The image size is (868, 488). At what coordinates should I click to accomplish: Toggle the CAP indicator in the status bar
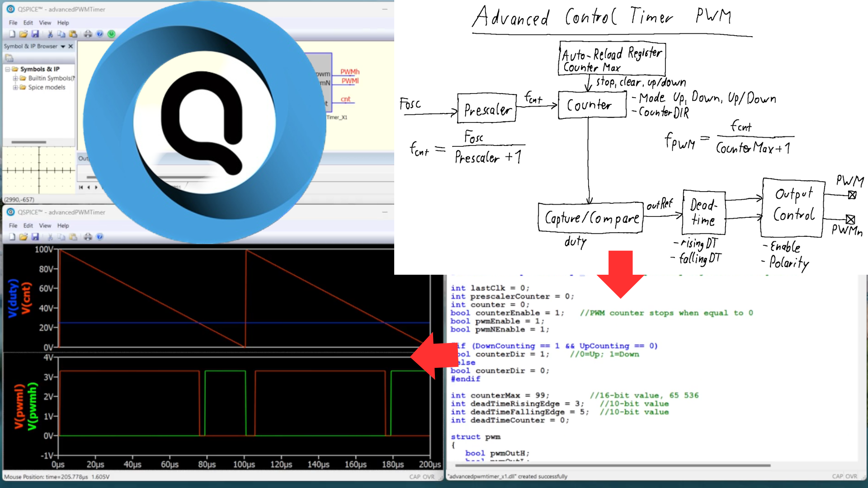pos(414,476)
